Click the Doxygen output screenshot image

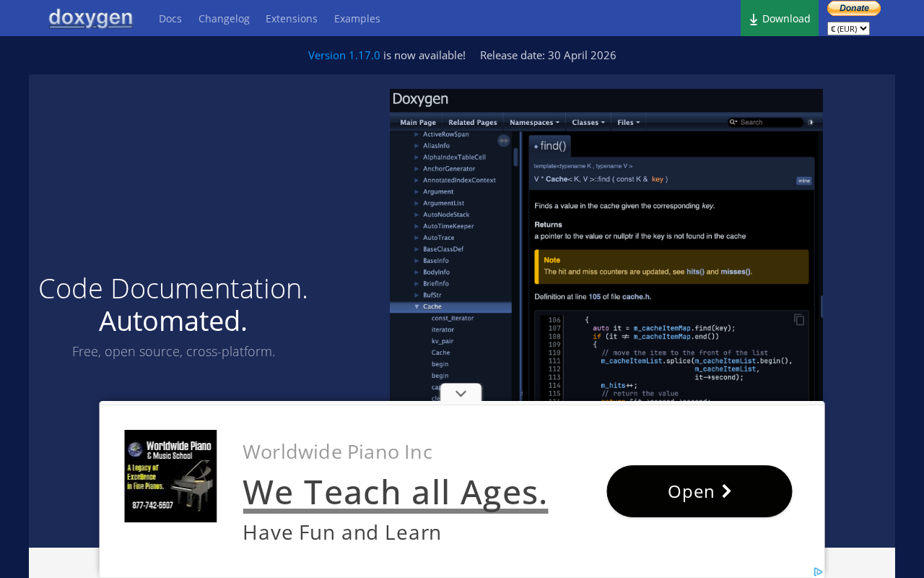[x=606, y=245]
